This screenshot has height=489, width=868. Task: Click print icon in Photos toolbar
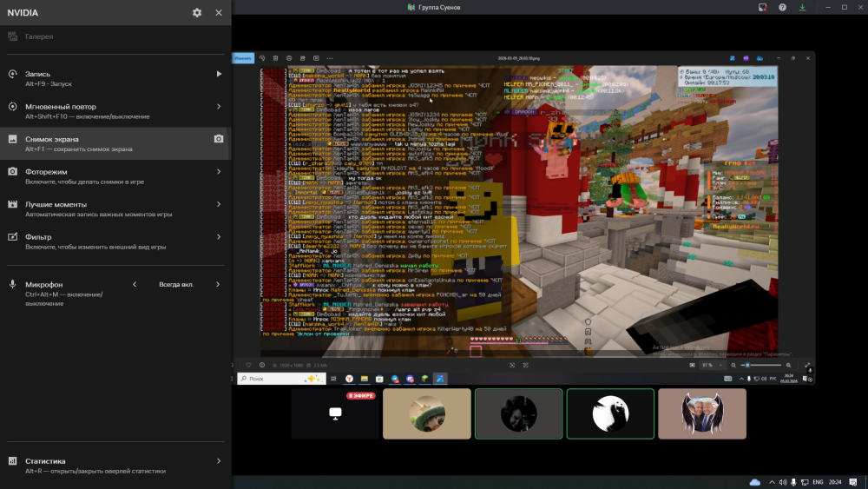[x=289, y=58]
